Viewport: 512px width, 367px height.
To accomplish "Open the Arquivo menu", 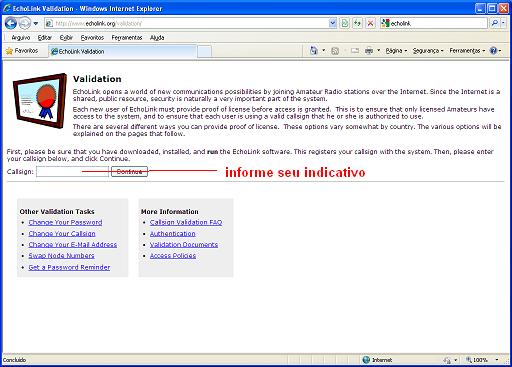I will [21, 38].
